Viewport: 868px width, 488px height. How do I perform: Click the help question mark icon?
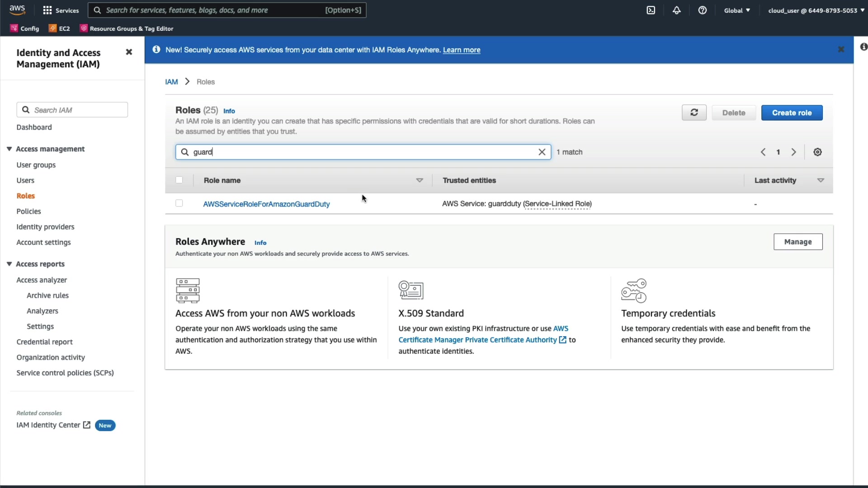702,10
